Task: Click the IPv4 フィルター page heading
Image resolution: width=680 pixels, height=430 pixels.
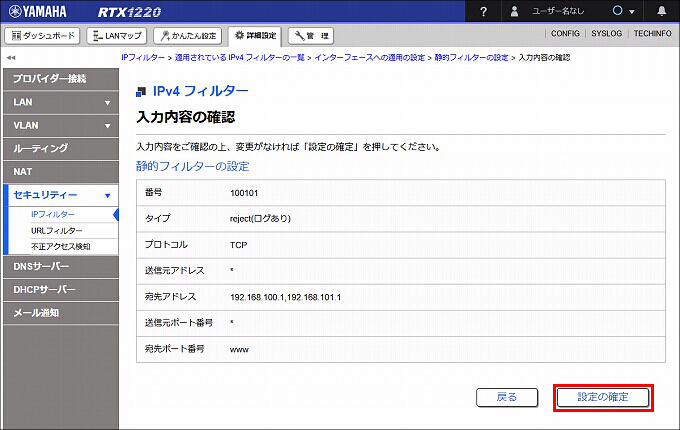Action: click(200, 91)
